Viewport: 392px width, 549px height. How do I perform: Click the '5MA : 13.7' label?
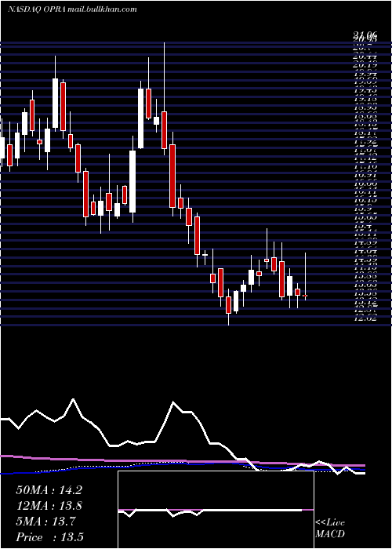point(45,522)
